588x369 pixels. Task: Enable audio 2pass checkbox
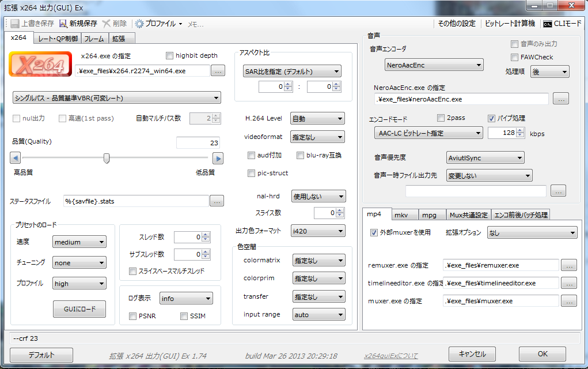pos(441,118)
